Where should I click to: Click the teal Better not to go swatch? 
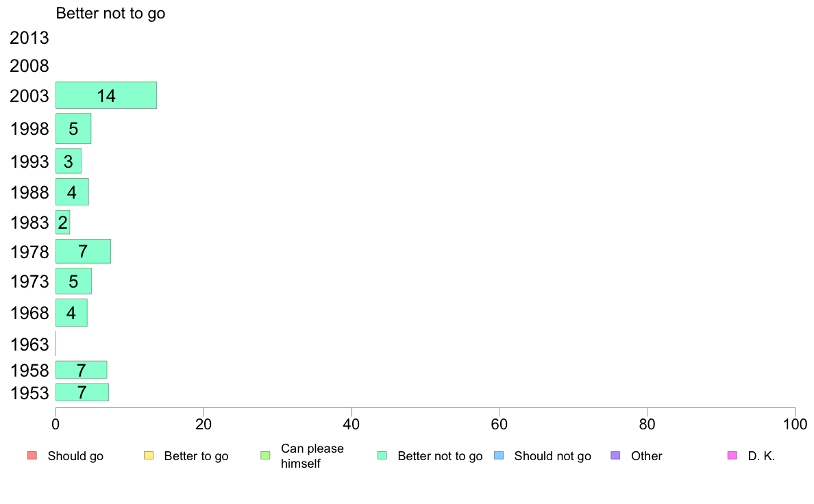[x=382, y=456]
